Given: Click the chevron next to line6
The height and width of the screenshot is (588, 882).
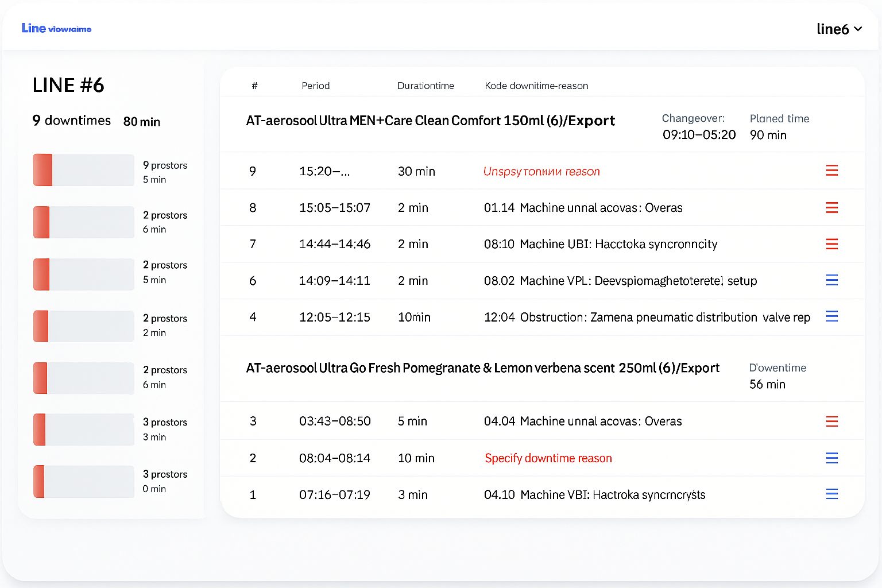Looking at the screenshot, I should click(x=858, y=29).
